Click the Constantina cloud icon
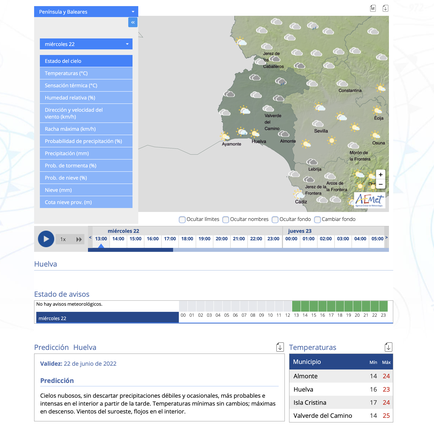Viewport: 434px width, 432px height. [x=342, y=83]
